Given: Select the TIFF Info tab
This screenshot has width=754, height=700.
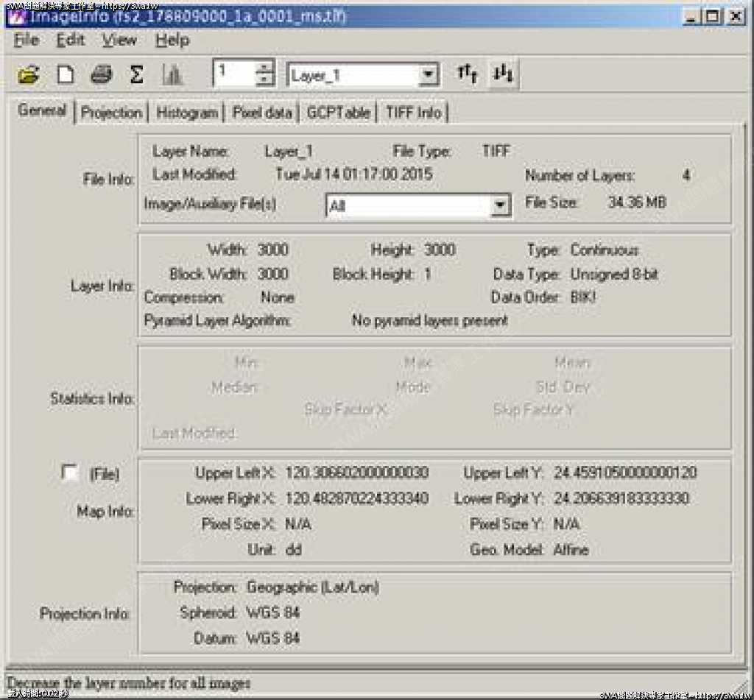Looking at the screenshot, I should pos(414,113).
